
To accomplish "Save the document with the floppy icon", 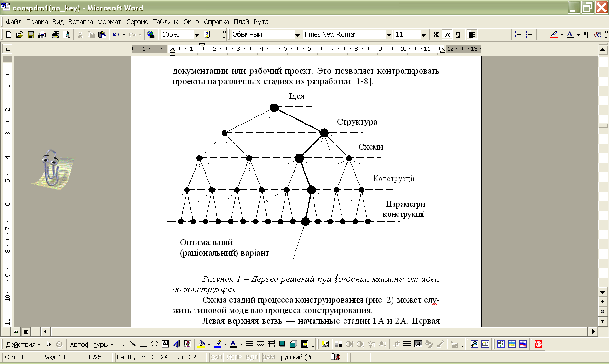I will point(30,35).
